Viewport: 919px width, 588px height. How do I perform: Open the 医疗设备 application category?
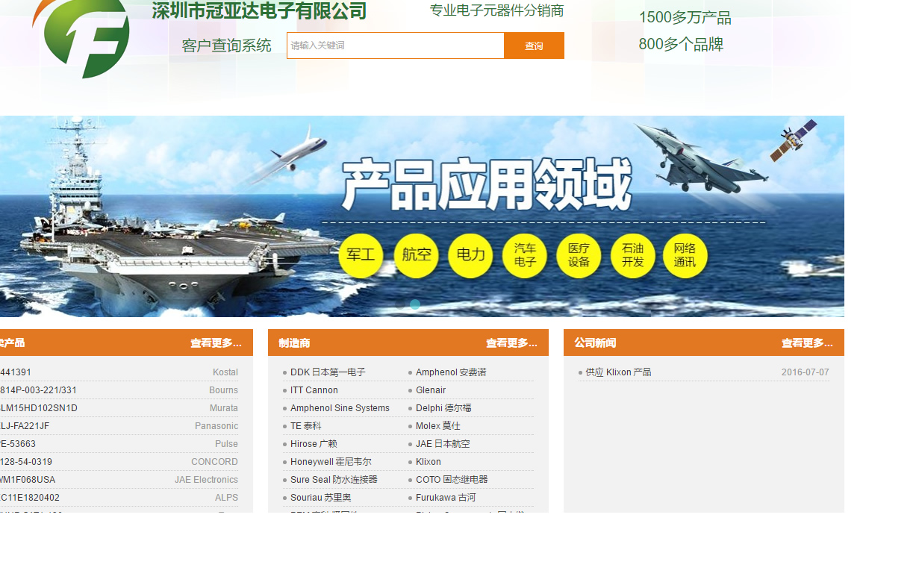pos(579,255)
